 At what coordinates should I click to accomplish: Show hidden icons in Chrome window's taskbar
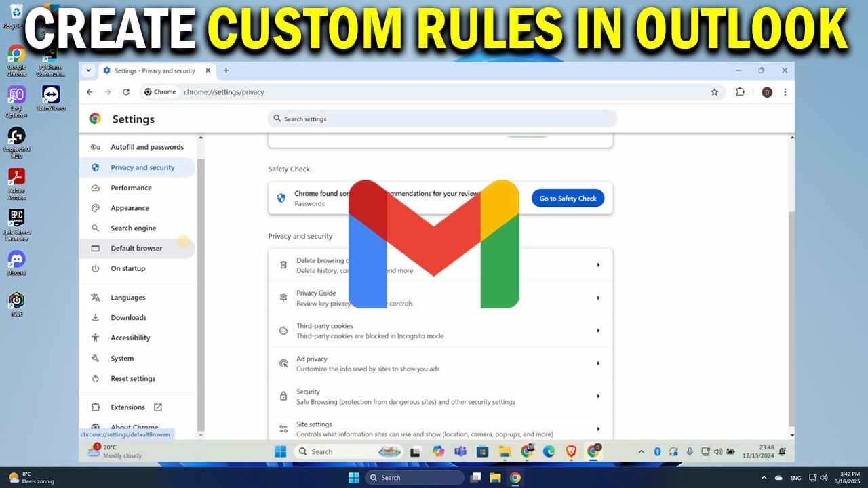point(642,451)
